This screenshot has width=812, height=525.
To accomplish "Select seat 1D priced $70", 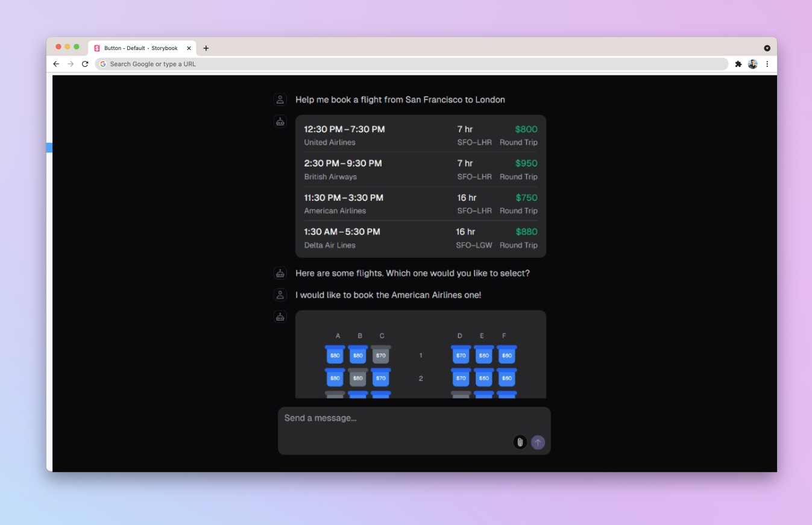I will [x=461, y=354].
